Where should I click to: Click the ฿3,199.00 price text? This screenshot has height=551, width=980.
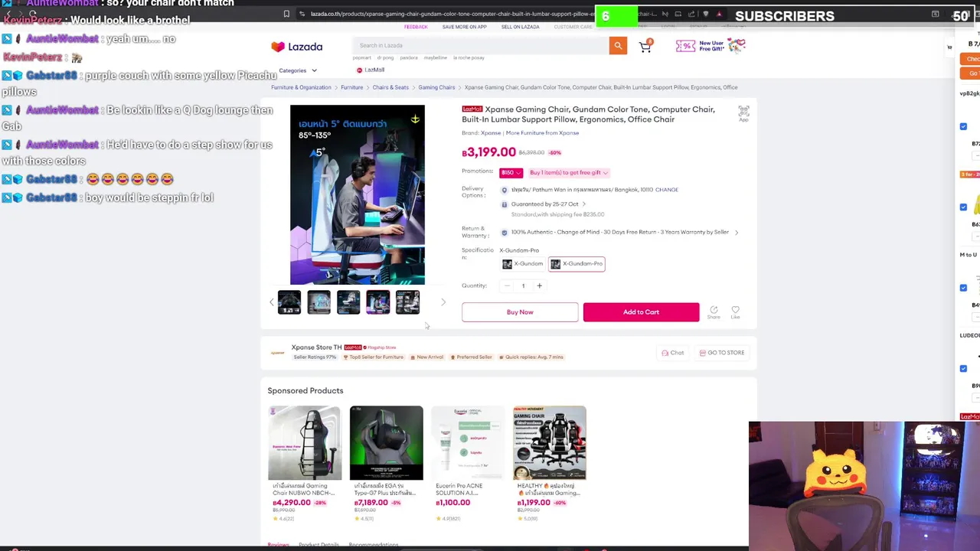click(490, 152)
